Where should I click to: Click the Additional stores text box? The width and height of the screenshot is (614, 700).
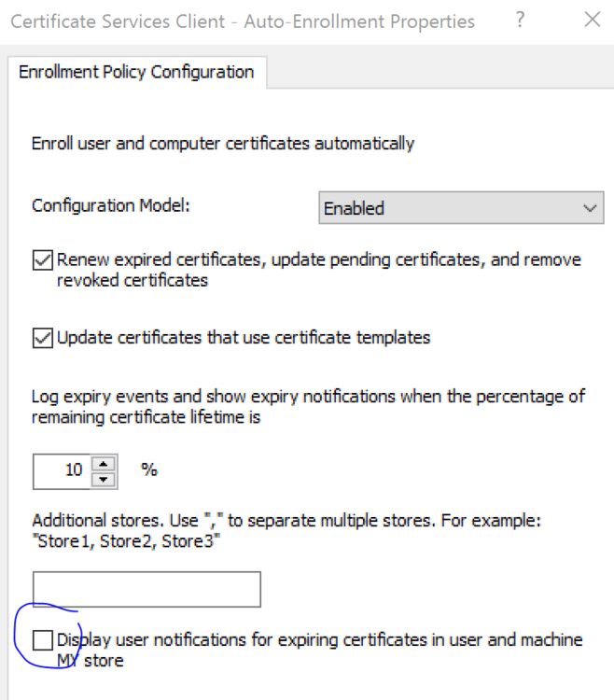(x=147, y=590)
